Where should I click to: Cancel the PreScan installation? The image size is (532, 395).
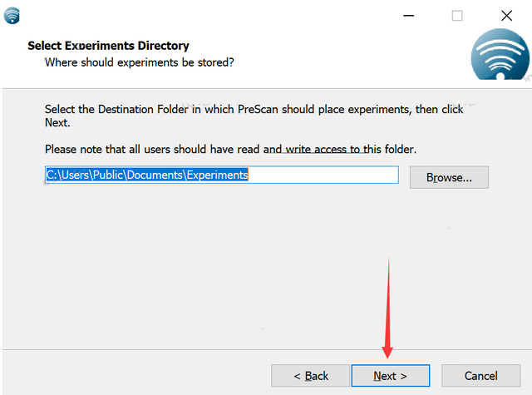(x=481, y=376)
